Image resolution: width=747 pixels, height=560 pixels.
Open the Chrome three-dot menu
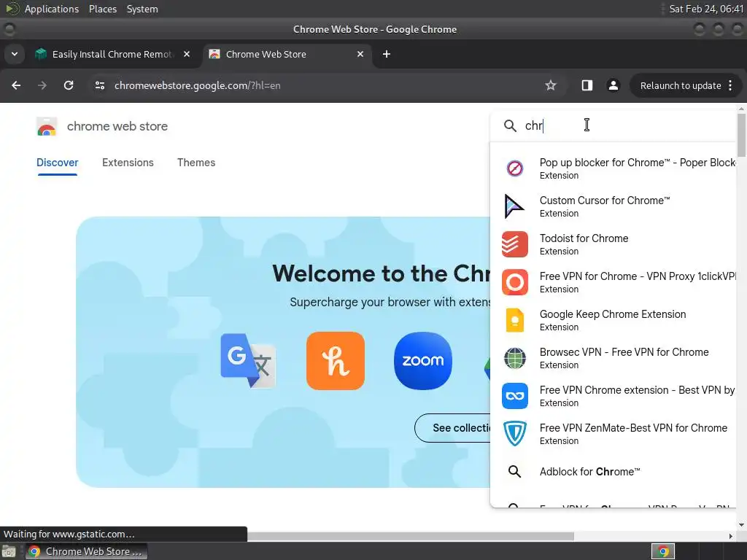730,85
